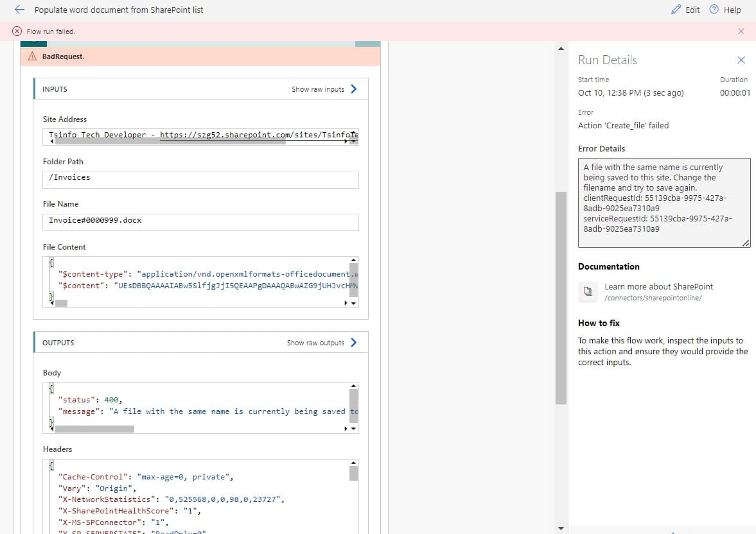Click the "$content-type" line in File Content
Screen dimensions: 756x534
tap(208, 274)
